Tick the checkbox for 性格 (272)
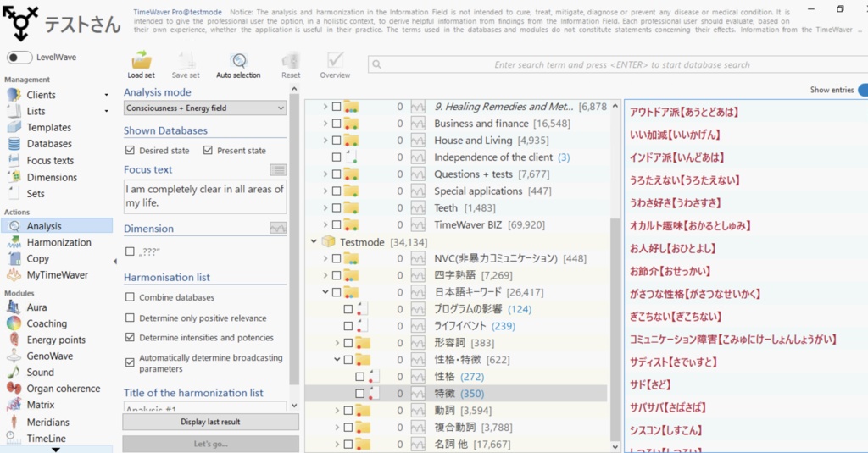This screenshot has width=868, height=453. point(359,377)
